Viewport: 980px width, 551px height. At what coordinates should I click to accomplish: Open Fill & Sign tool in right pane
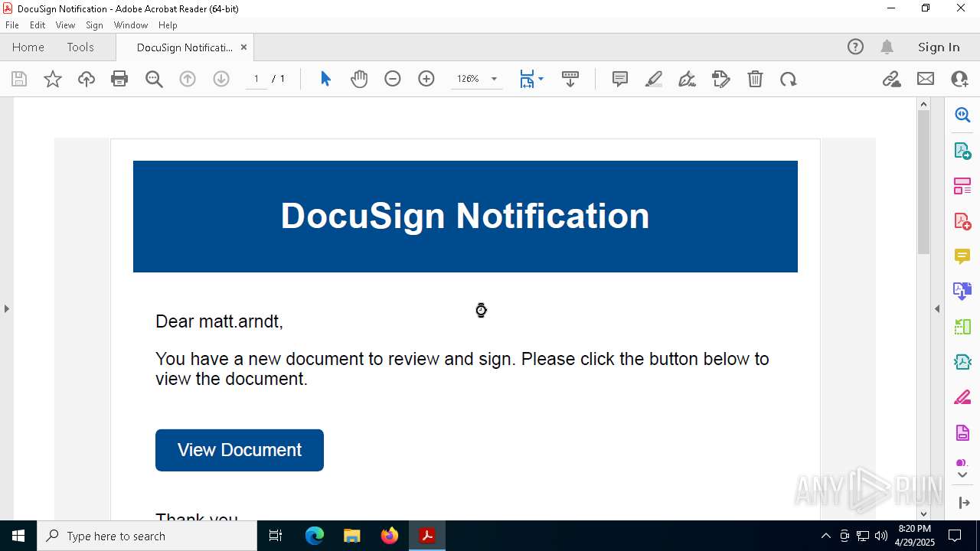[x=962, y=398]
